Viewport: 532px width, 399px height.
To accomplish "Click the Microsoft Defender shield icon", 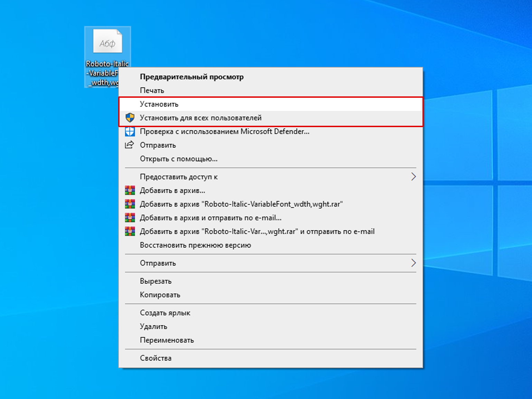I will tap(130, 132).
